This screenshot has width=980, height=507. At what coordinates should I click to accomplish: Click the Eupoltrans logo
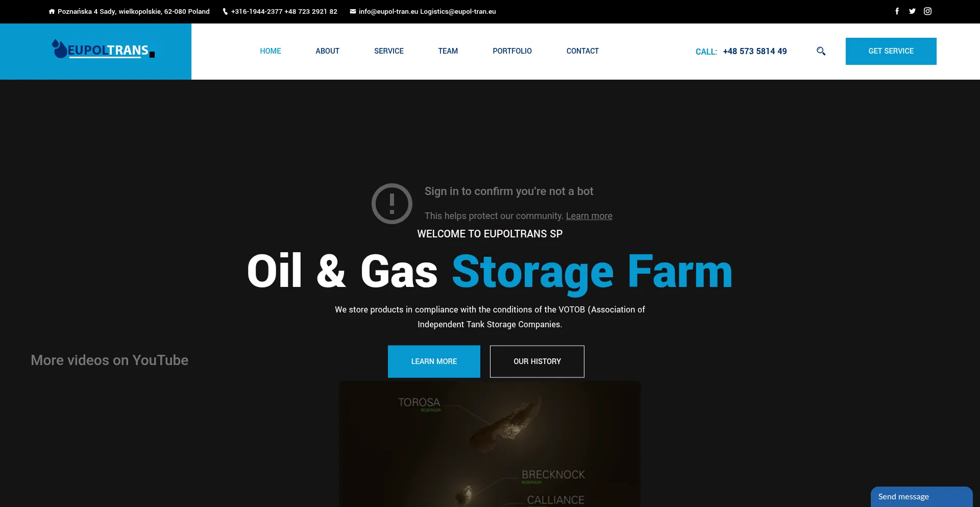click(103, 50)
